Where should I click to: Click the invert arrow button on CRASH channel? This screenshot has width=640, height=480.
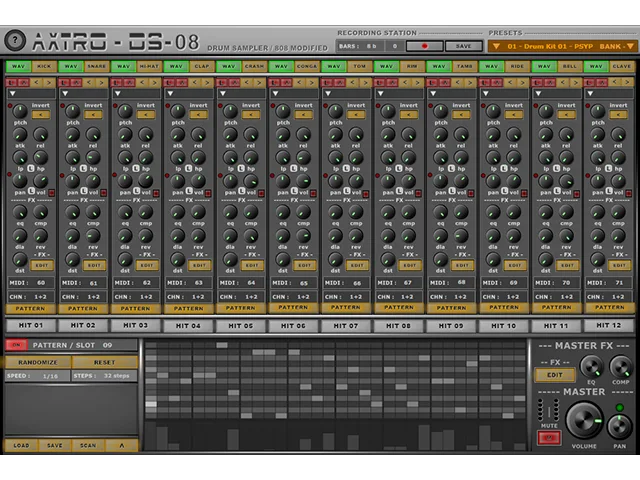[x=251, y=115]
